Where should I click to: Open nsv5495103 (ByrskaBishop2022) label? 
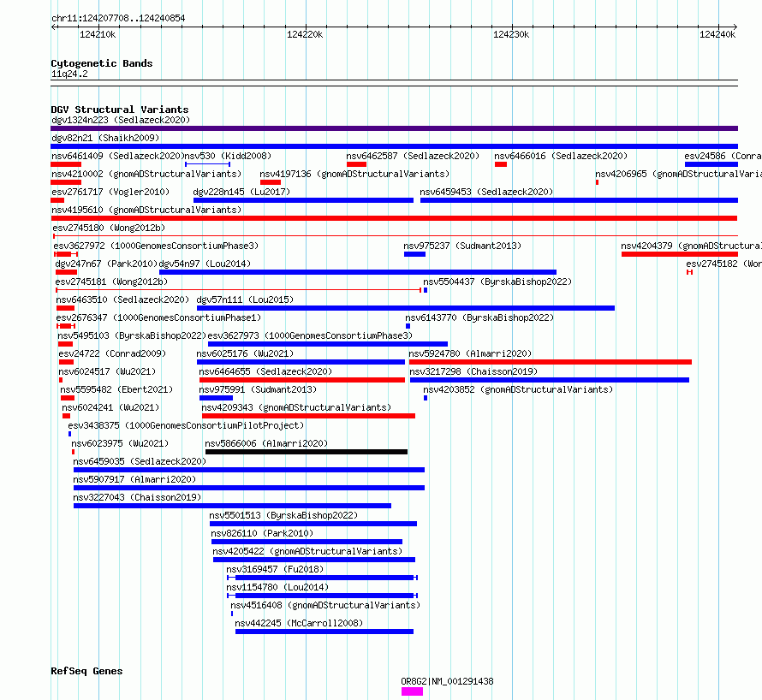132,335
